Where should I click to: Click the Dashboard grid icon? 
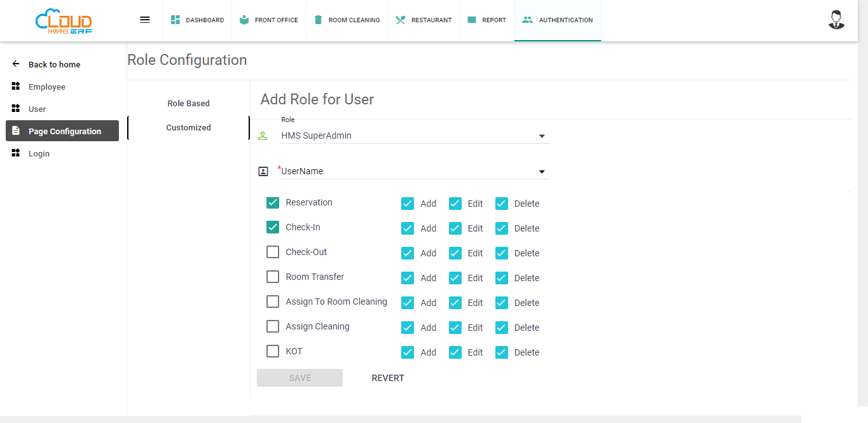[176, 20]
